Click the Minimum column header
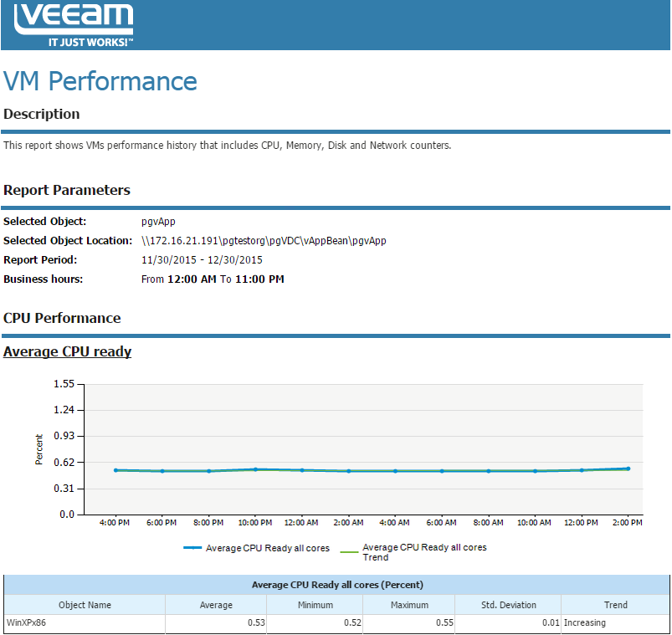The width and height of the screenshot is (672, 635). (315, 605)
